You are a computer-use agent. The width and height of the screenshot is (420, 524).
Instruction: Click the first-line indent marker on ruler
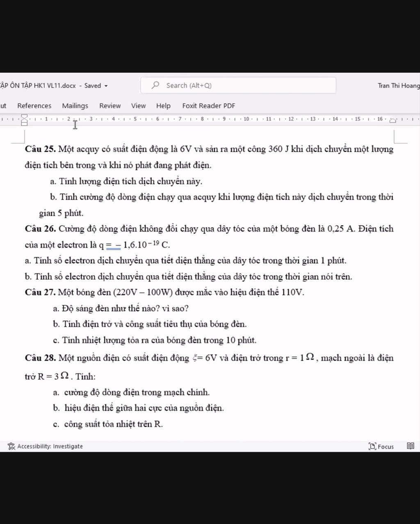24,117
